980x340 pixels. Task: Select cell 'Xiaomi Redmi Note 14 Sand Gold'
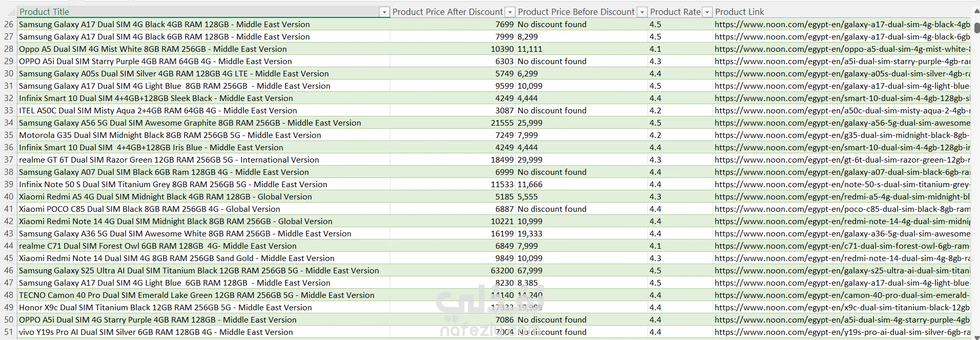click(204, 258)
